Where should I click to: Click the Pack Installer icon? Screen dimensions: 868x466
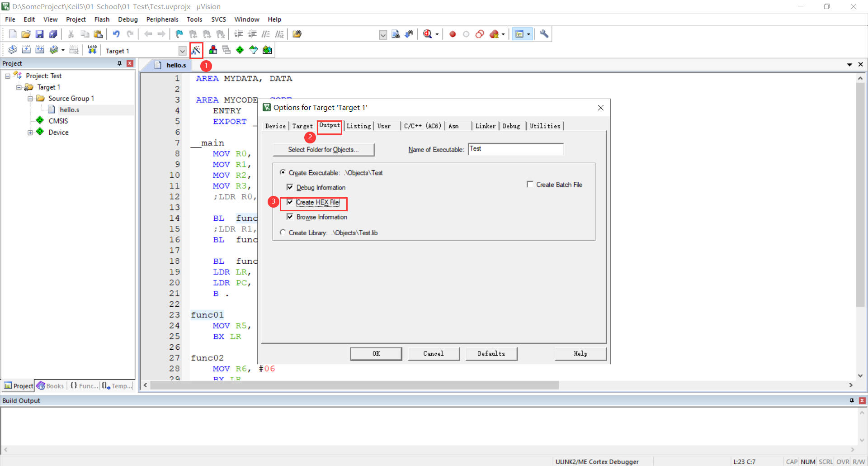pos(267,50)
